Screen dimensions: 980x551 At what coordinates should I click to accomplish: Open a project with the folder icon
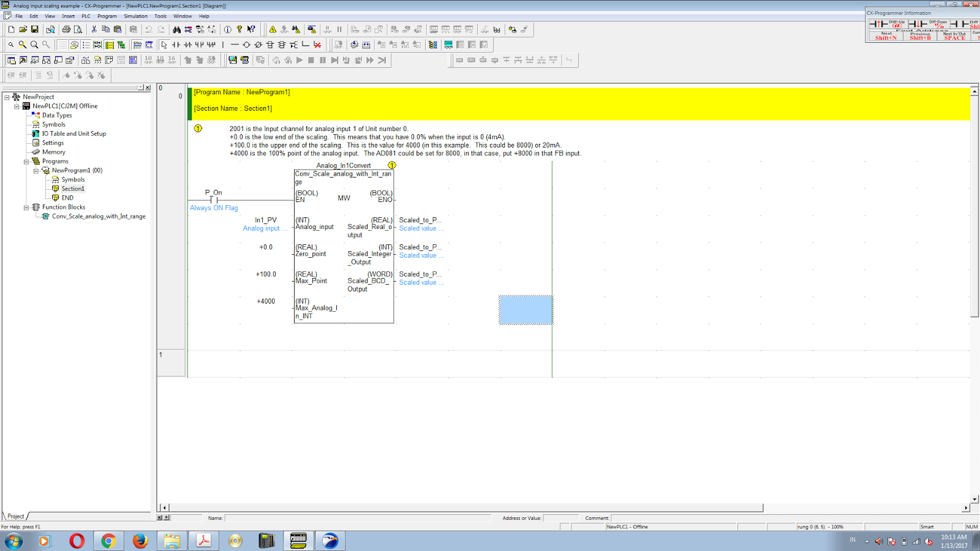(x=23, y=29)
